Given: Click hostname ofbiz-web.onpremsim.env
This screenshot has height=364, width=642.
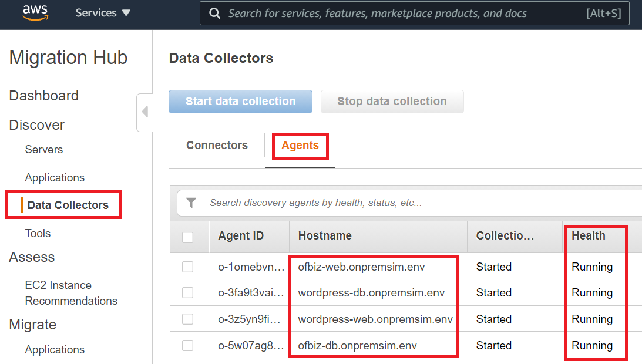Looking at the screenshot, I should (x=362, y=267).
